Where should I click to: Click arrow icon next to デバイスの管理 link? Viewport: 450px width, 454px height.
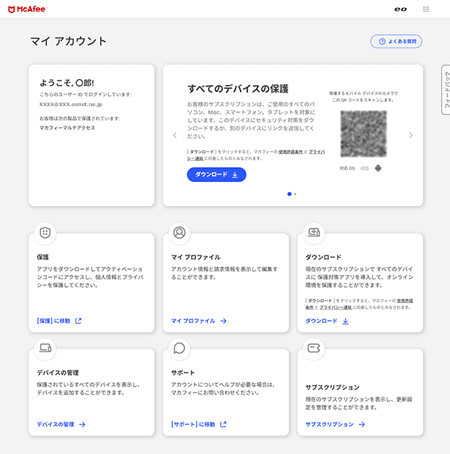(82, 424)
